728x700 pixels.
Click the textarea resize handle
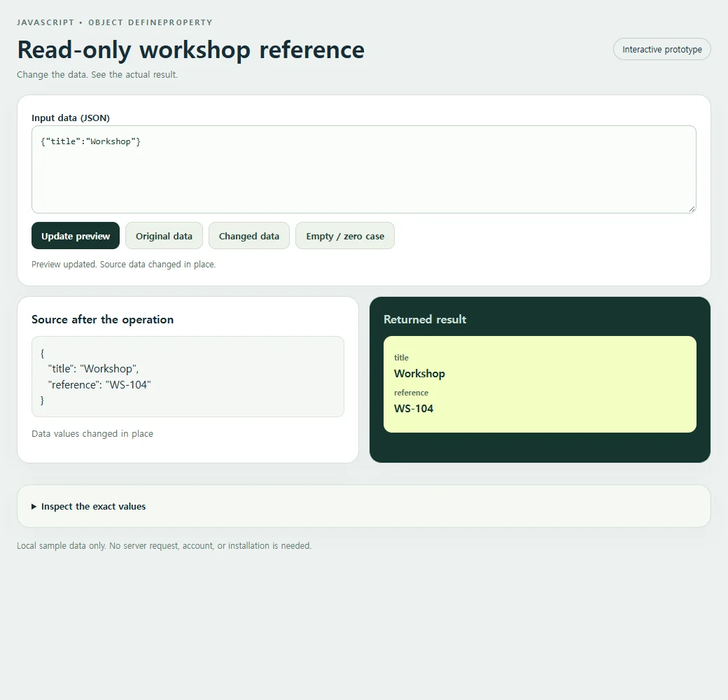692,209
